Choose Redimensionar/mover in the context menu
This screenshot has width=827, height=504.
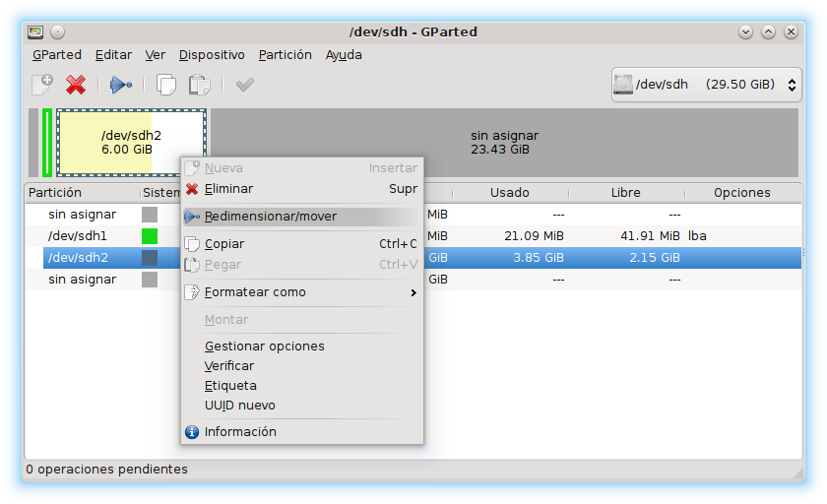[301, 217]
